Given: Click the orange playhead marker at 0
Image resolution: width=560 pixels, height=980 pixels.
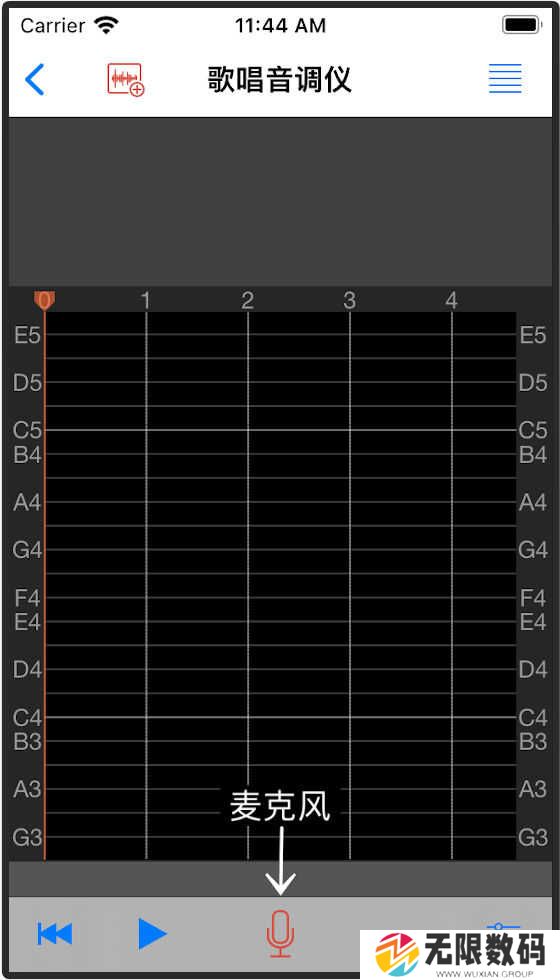Looking at the screenshot, I should coord(44,301).
